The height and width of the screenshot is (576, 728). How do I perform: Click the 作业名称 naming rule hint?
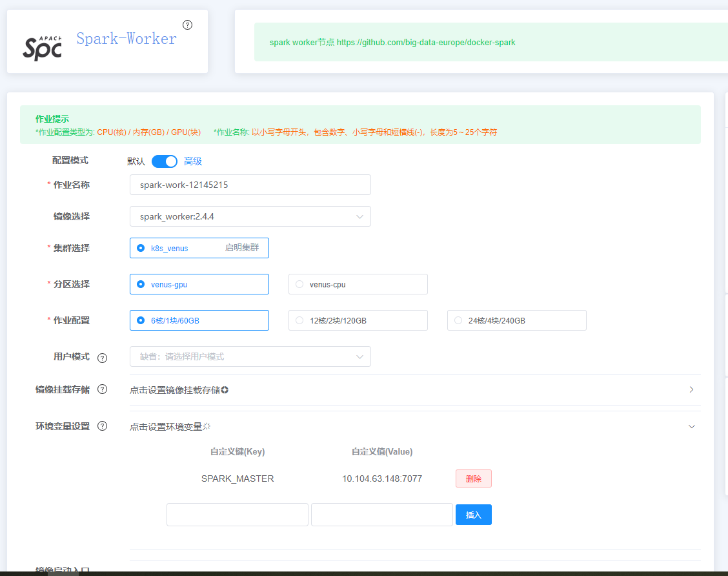click(x=355, y=132)
